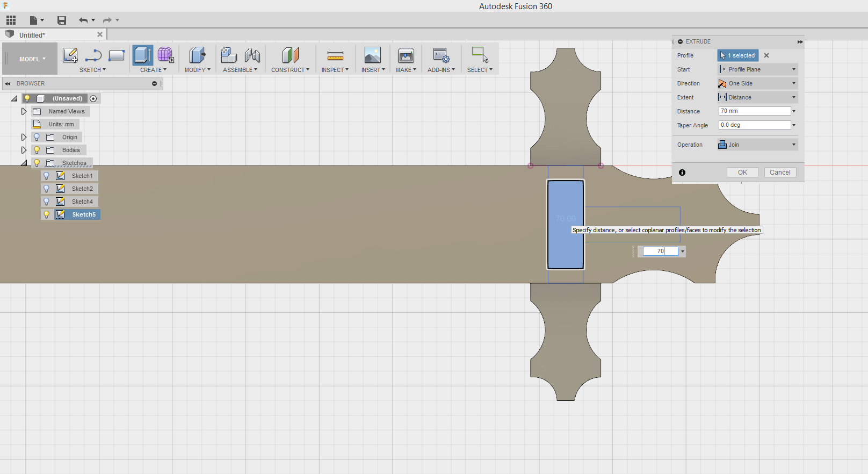Click the Insert decal image icon
The height and width of the screenshot is (474, 868).
373,55
